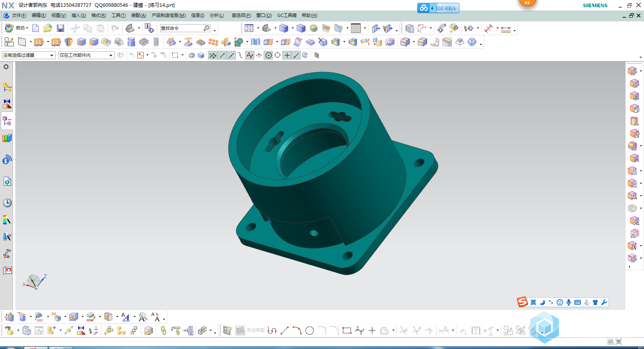Open the 编辑(E) menu
644x349 pixels.
point(39,15)
